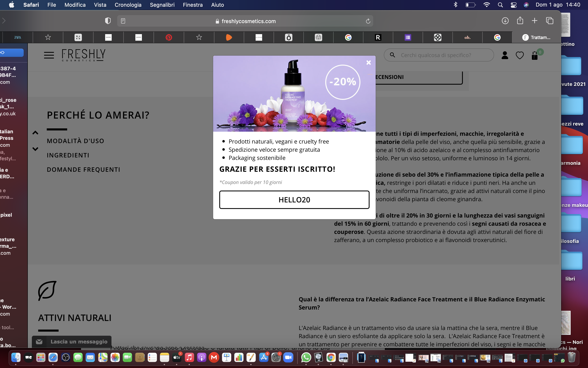Select the active 'Trattam...' tab
Screen dimensions: 588x368
tap(537, 37)
